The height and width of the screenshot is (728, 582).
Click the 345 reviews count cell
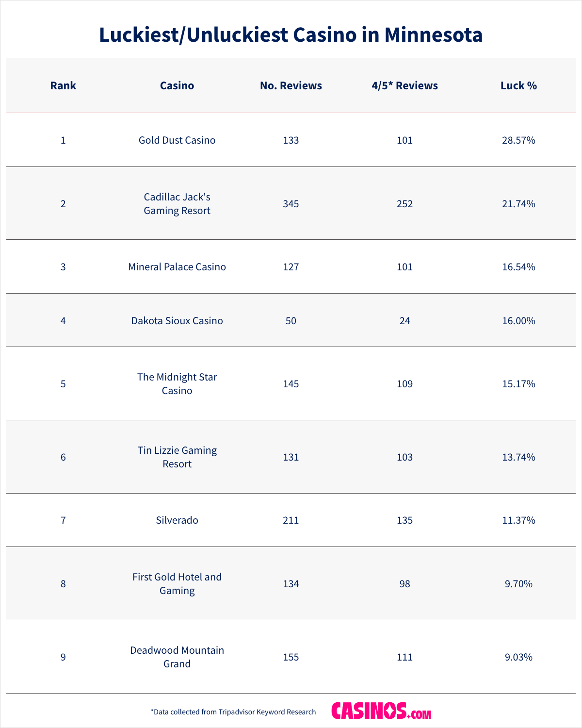[291, 204]
